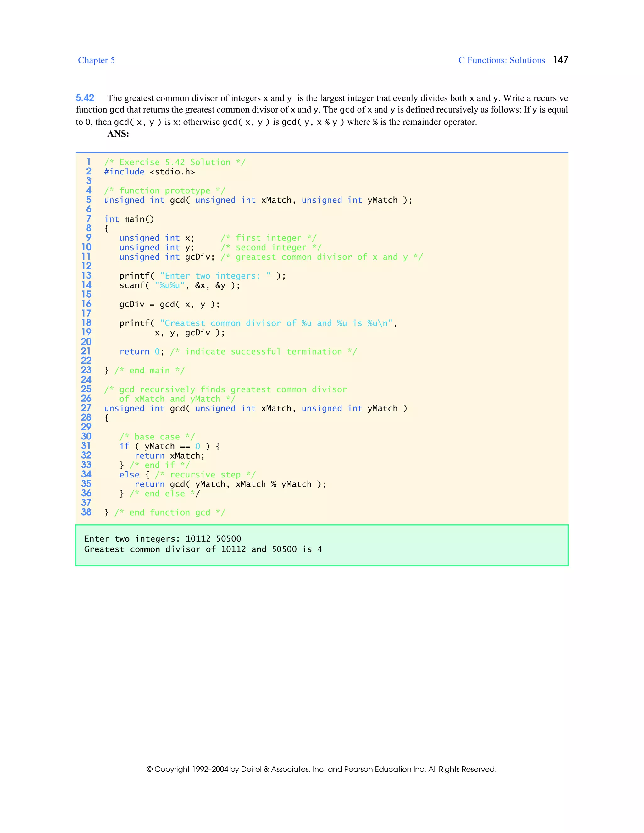Image resolution: width=644 pixels, height=833 pixels.
Task: Click the '/* end if */' comment
Action: [x=159, y=465]
